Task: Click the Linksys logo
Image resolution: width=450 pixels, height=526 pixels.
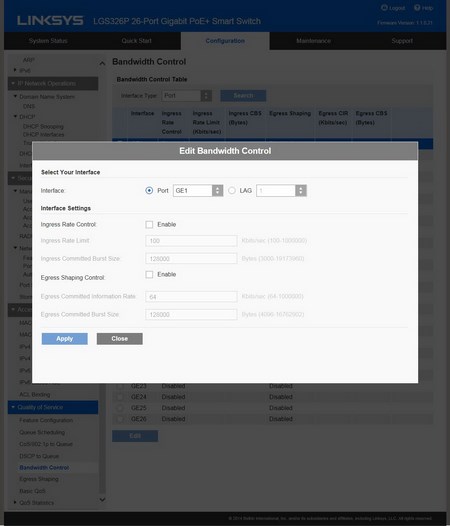Action: pyautogui.click(x=50, y=20)
